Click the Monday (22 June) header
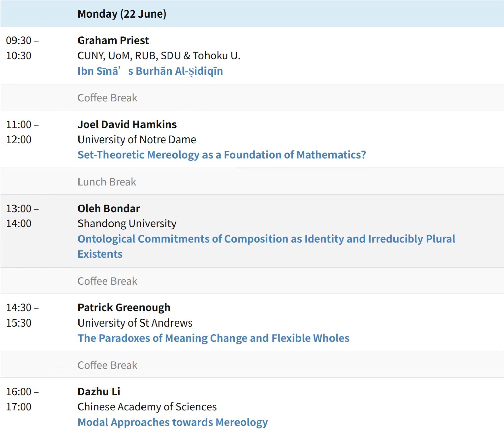 click(122, 14)
